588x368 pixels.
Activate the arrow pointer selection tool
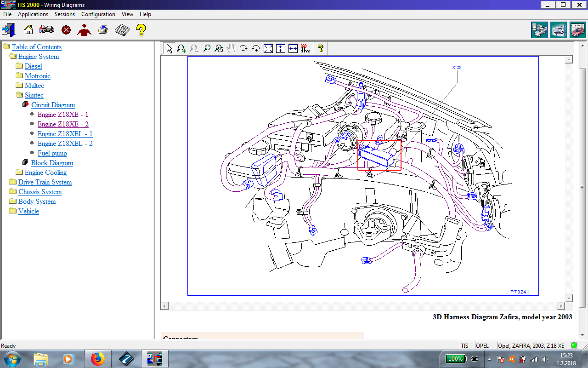(x=170, y=48)
